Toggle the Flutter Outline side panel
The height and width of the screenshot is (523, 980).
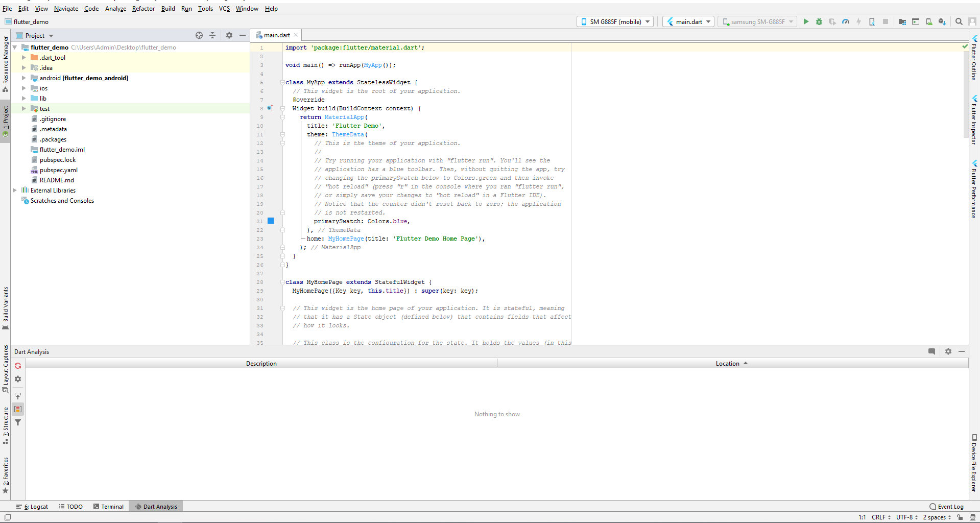974,58
